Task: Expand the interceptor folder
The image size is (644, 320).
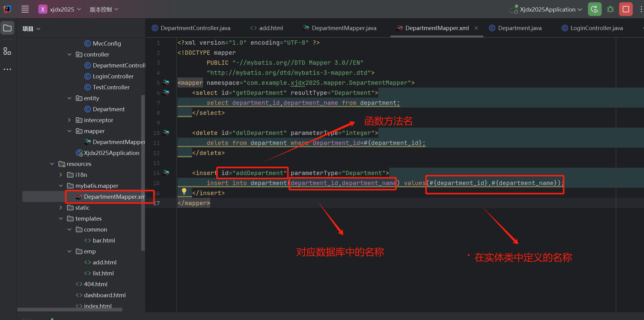Action: (69, 120)
